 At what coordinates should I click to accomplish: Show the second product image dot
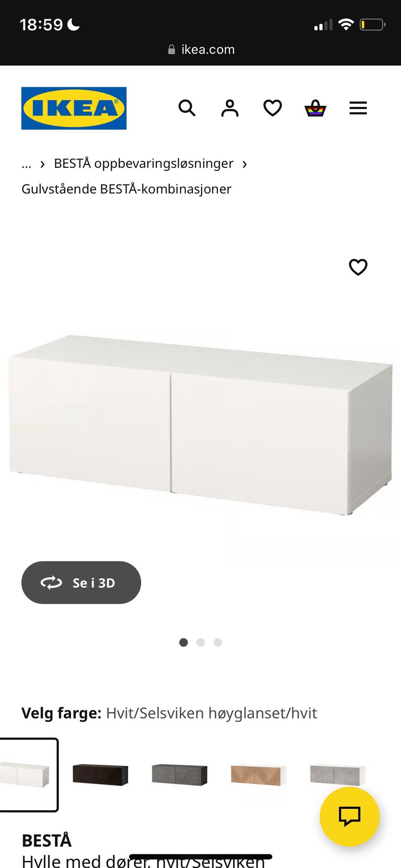[x=200, y=642]
